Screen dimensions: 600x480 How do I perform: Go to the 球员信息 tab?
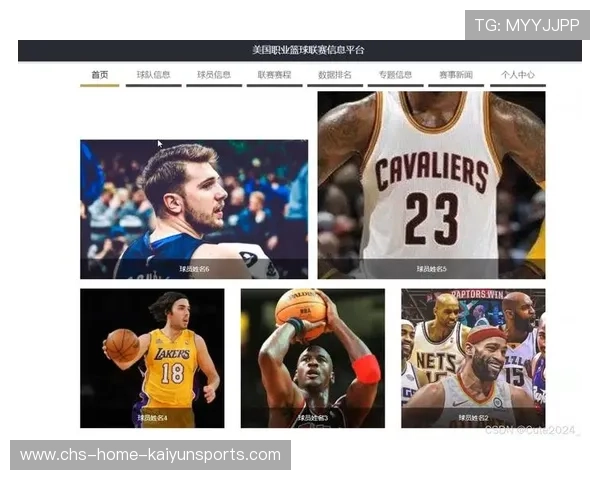(214, 75)
